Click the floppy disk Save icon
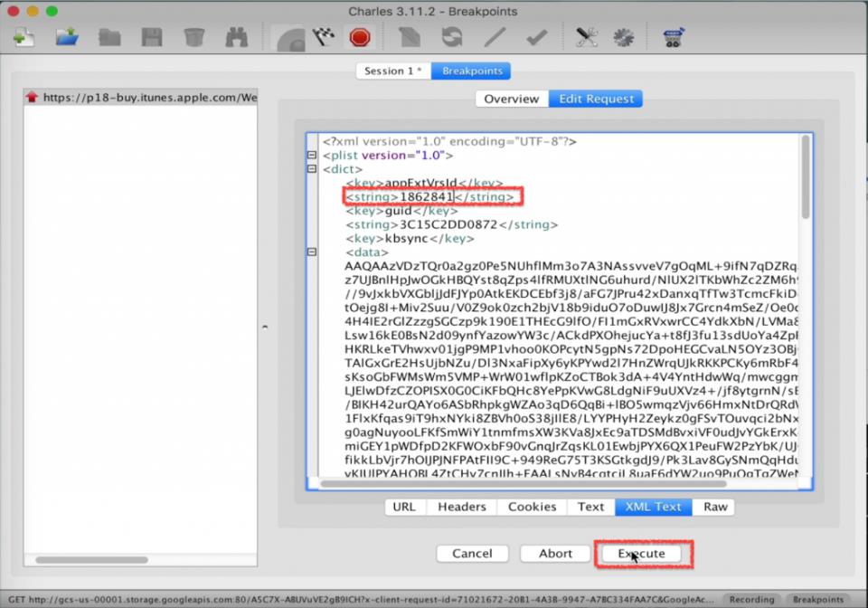The image size is (868, 608). coord(151,38)
